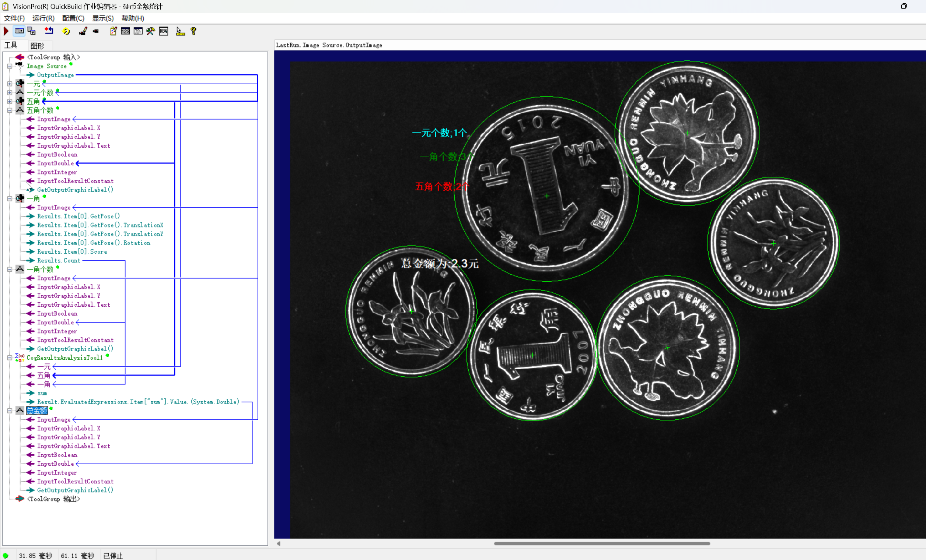Expand the 一元 tool node
Screen dimensions: 926x560
[x=10, y=84]
